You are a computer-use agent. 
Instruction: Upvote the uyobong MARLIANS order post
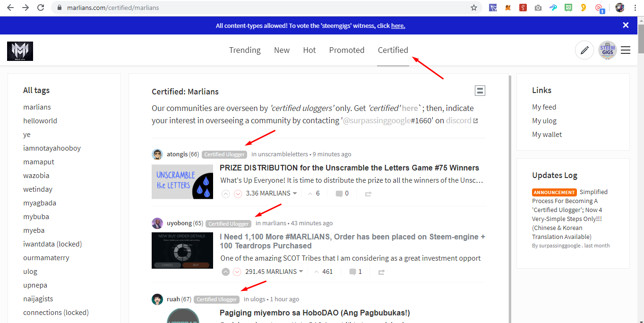(x=225, y=272)
